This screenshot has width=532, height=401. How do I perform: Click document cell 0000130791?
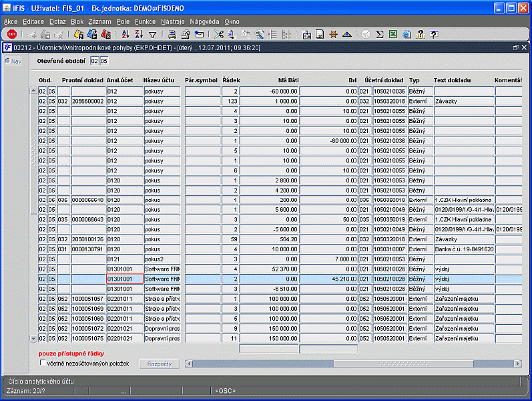[88, 249]
